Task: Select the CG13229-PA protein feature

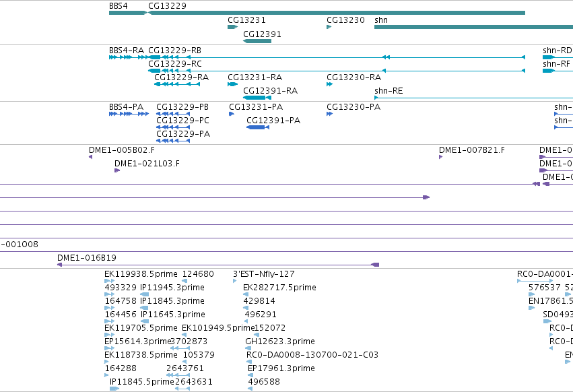Action: tap(173, 141)
